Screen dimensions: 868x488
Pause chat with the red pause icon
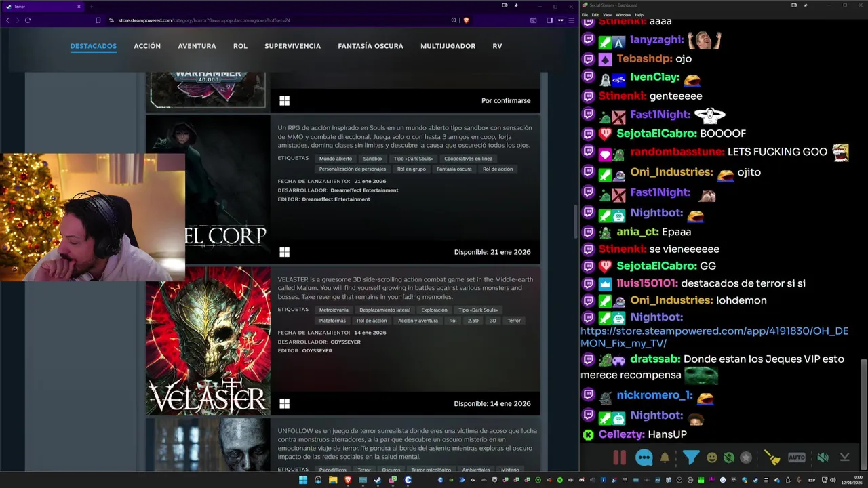(x=619, y=457)
